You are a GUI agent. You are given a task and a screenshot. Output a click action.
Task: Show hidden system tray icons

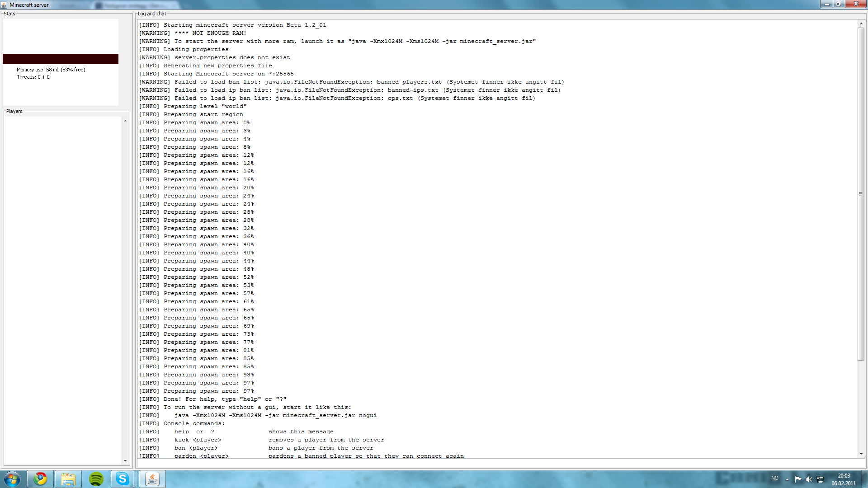787,479
